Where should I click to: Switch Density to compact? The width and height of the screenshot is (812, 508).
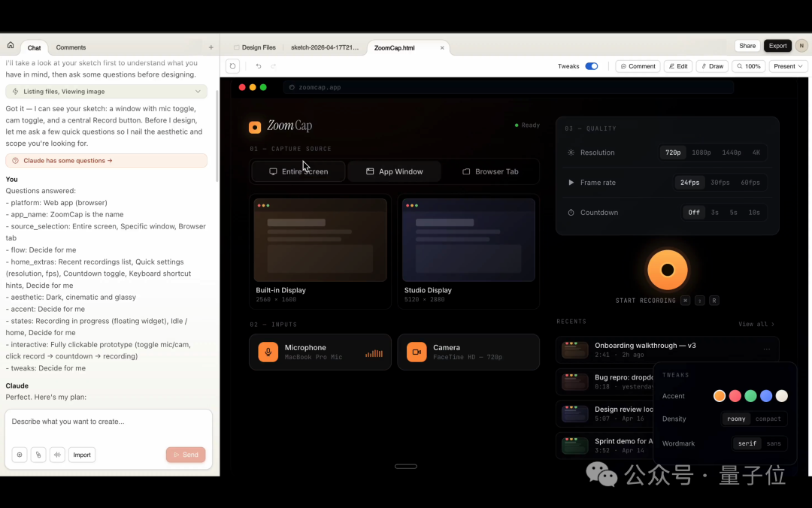(x=768, y=419)
